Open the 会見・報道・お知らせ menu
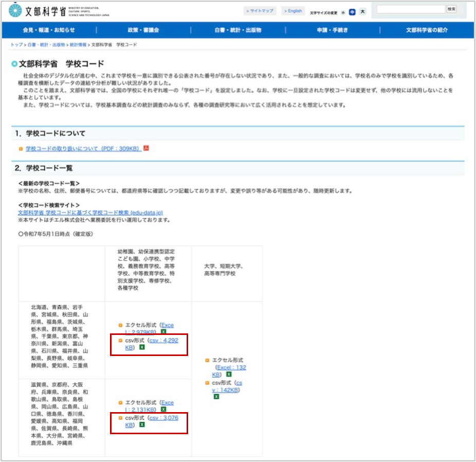This screenshot has height=462, width=476. (49, 30)
